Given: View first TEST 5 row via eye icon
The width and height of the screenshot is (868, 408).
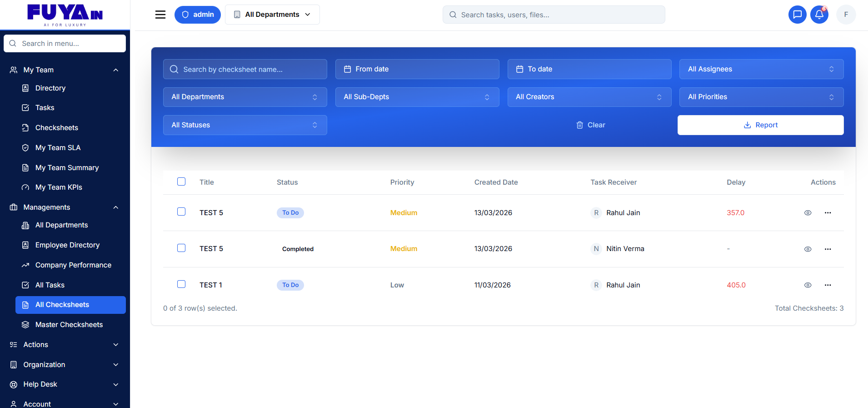Looking at the screenshot, I should tap(808, 213).
